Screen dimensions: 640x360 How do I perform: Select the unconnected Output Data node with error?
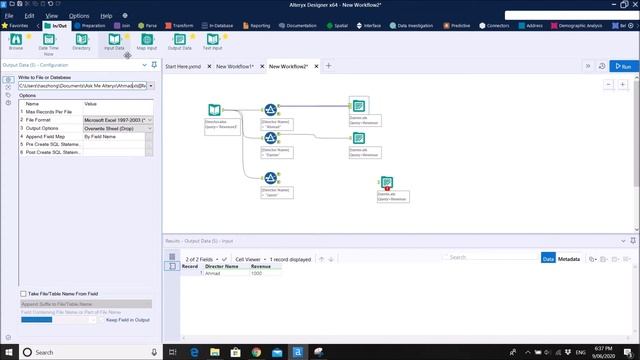click(387, 182)
